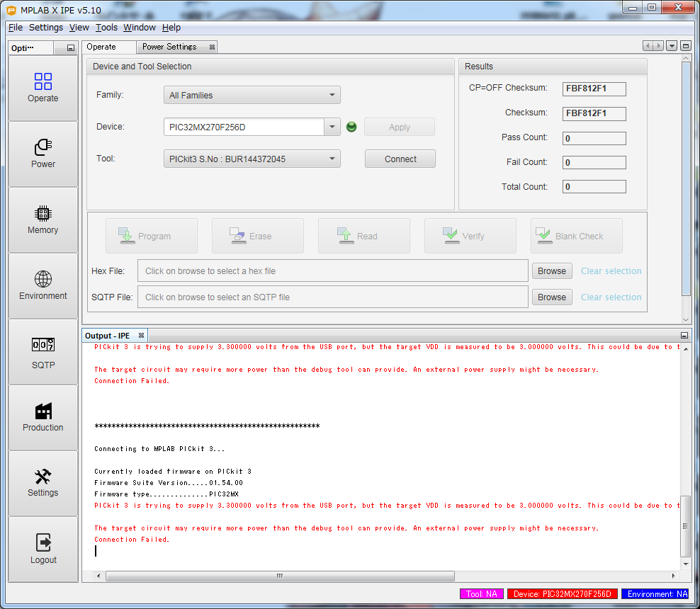Screen dimensions: 700x609
Task: Close the Power Settings tab
Action: point(212,47)
